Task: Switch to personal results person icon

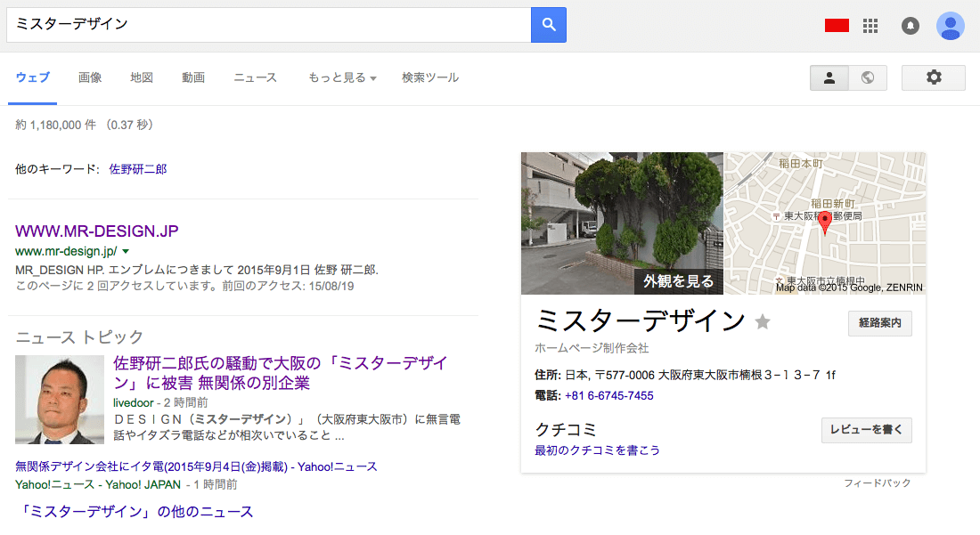Action: [829, 77]
